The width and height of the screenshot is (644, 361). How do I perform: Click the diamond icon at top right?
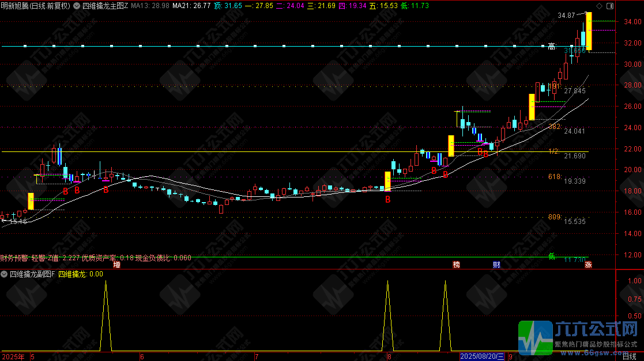point(599,6)
